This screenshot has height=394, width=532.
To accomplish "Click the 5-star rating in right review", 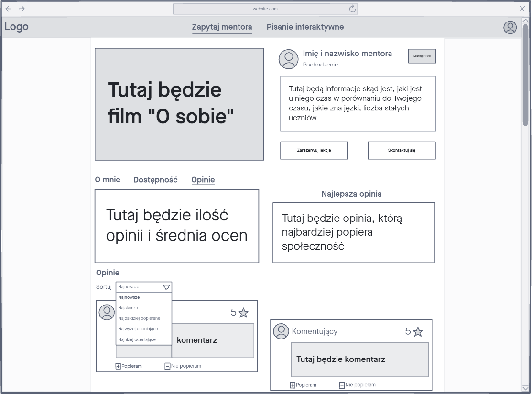I will pos(414,332).
